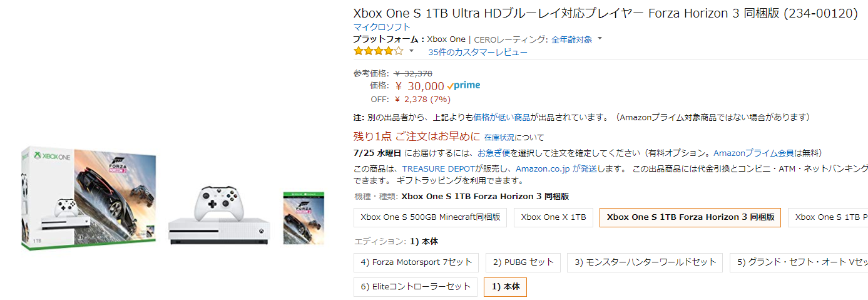Select the Xbox One X 1TB model
This screenshot has height=300, width=868.
[x=553, y=217]
